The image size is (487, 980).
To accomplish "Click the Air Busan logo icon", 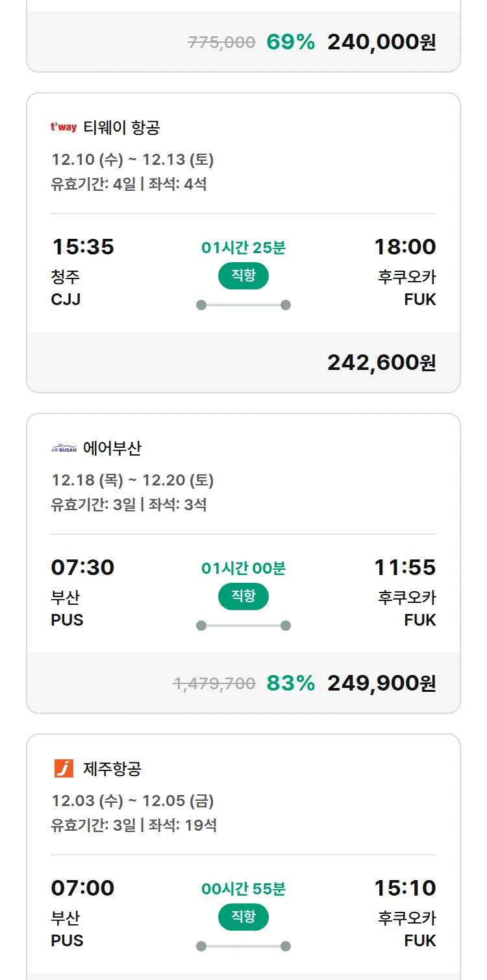I will pyautogui.click(x=64, y=448).
